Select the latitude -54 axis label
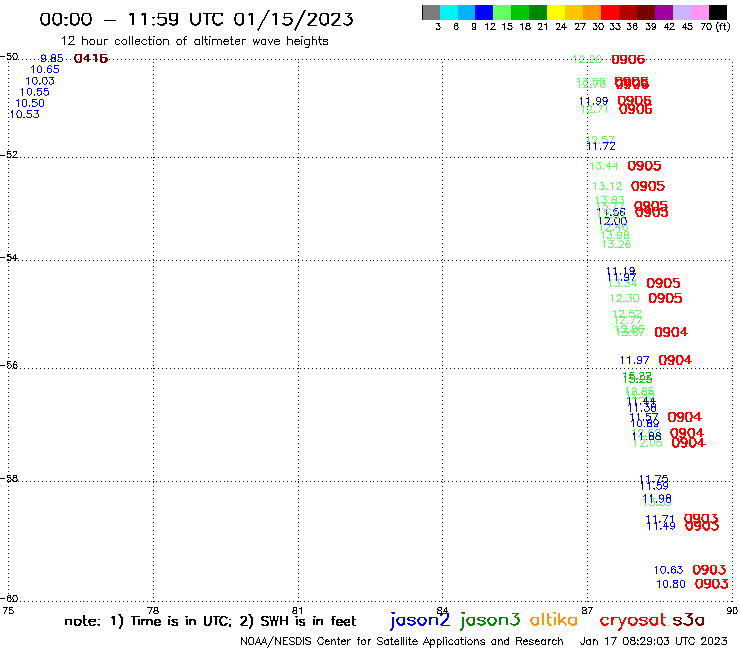The height and width of the screenshot is (650, 740). [9, 257]
